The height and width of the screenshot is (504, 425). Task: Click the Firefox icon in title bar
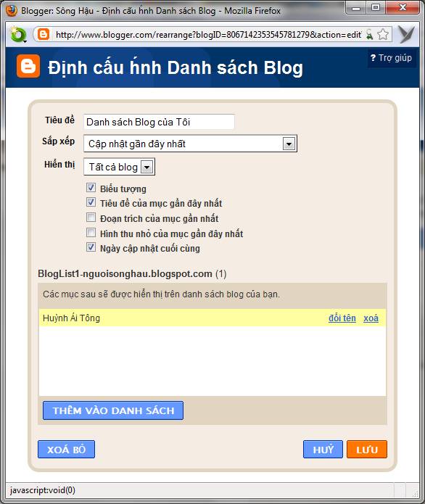(12, 10)
